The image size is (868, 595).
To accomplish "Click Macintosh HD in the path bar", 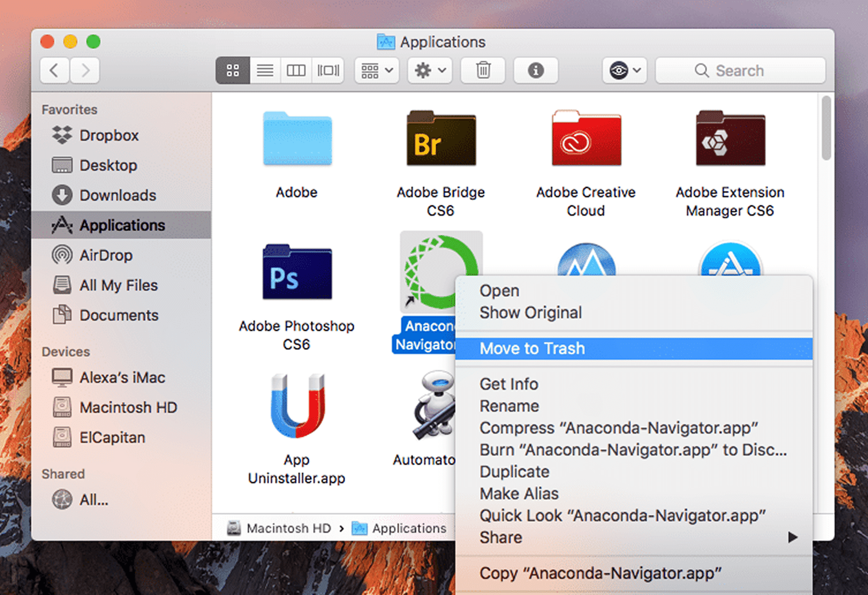I will 288,528.
